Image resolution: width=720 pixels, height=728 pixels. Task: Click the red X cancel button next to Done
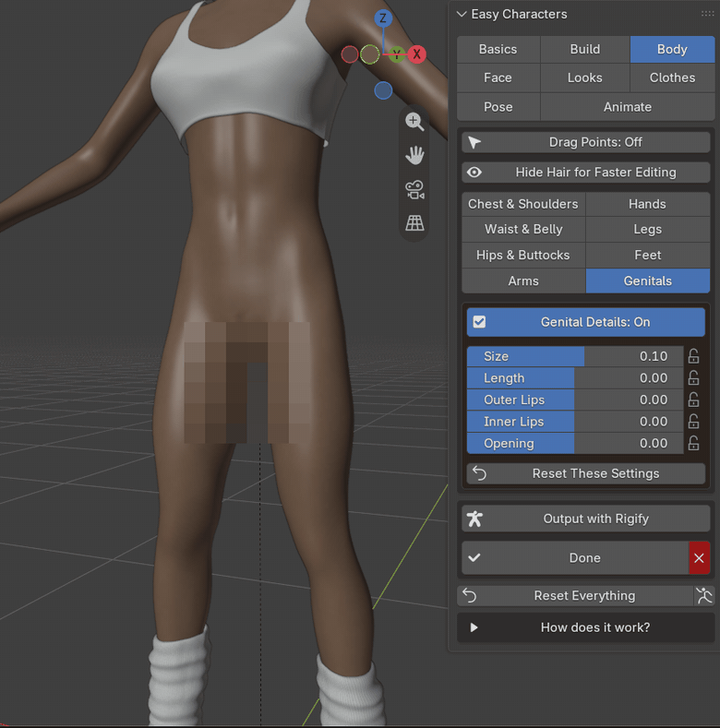pyautogui.click(x=699, y=557)
